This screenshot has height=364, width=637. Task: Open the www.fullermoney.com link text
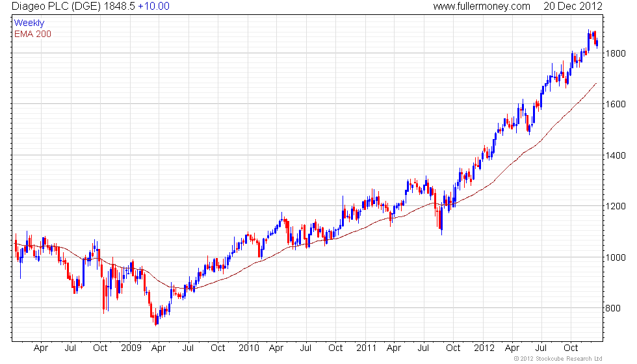[x=482, y=6]
